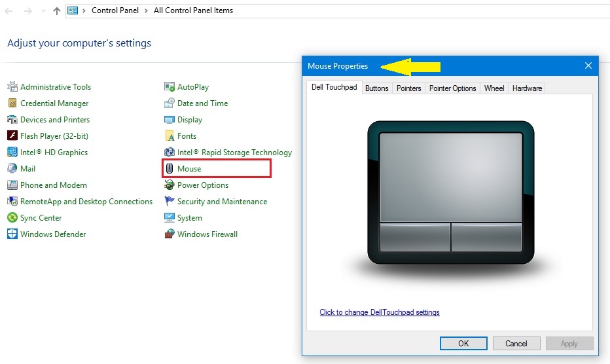Open the Power Options icon
The width and height of the screenshot is (610, 364).
coord(170,185)
